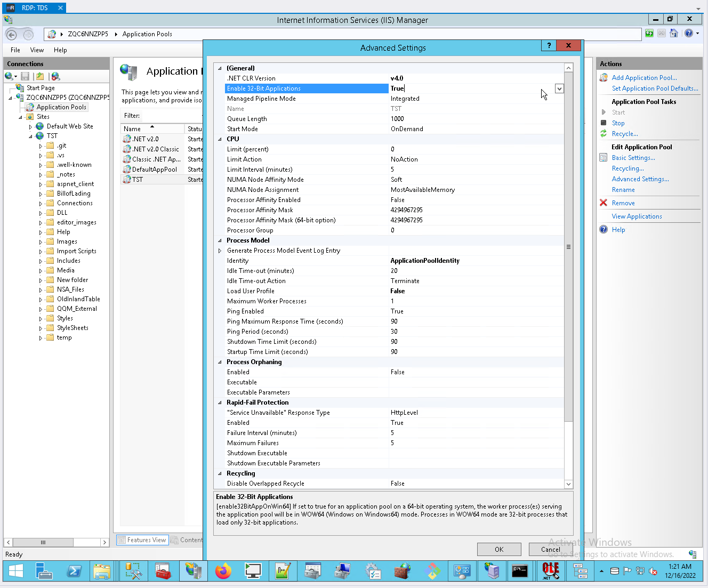Click the Rename link in Actions
708x588 pixels.
click(623, 190)
